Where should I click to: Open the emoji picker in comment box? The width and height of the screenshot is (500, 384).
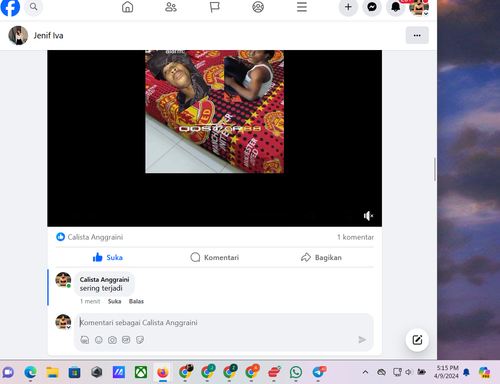(99, 340)
